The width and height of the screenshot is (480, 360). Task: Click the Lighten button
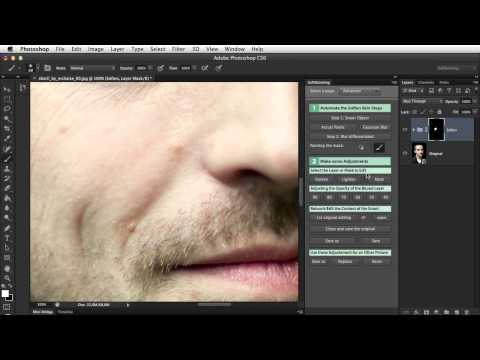[x=348, y=179]
